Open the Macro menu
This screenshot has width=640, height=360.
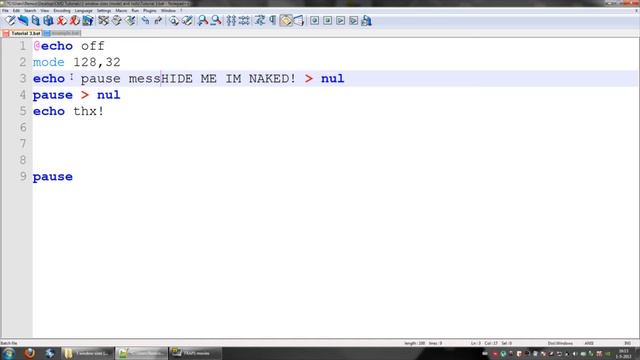[x=121, y=11]
